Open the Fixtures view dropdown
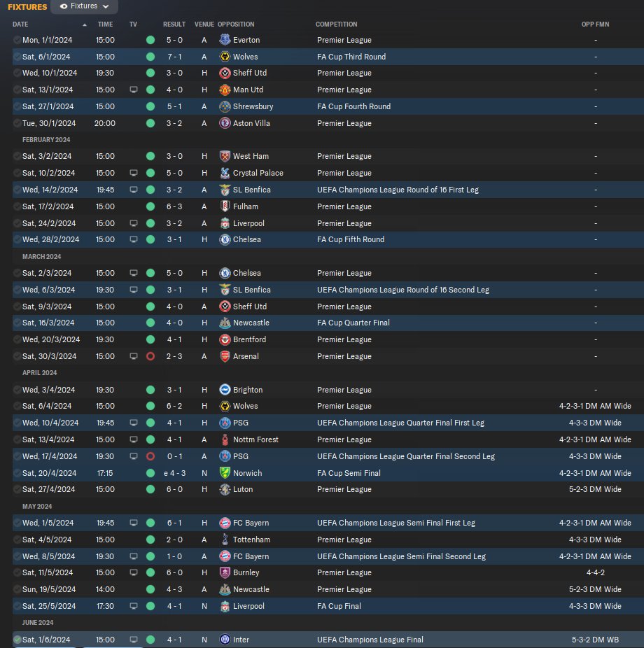The image size is (644, 648). tap(84, 6)
